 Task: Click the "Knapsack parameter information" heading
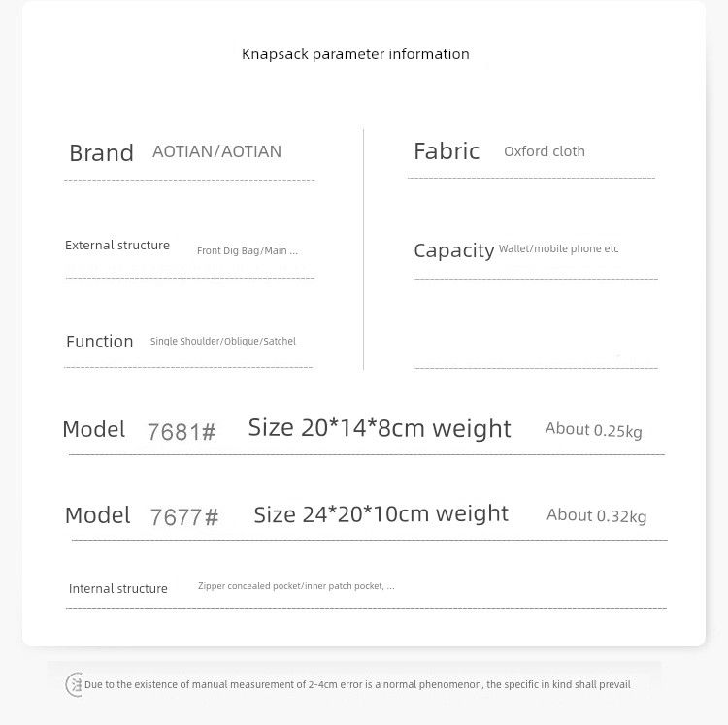[x=355, y=54]
